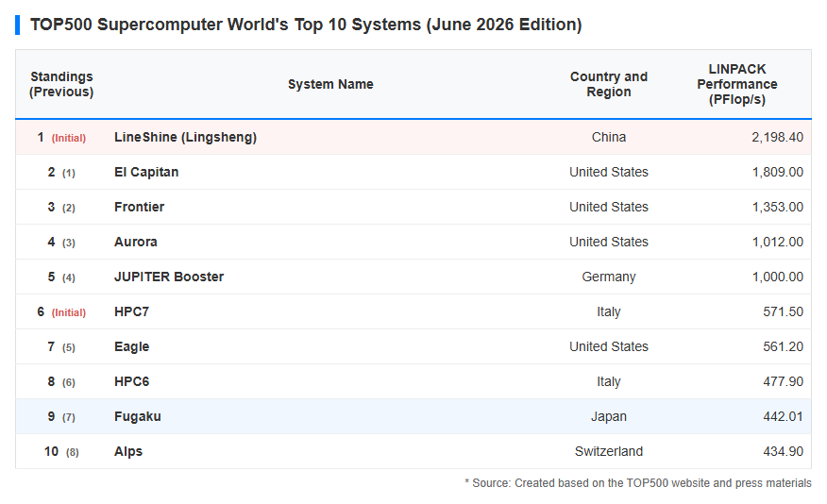Click the red '(Initial)' label in HPC7 row
The height and width of the screenshot is (504, 827).
(69, 312)
